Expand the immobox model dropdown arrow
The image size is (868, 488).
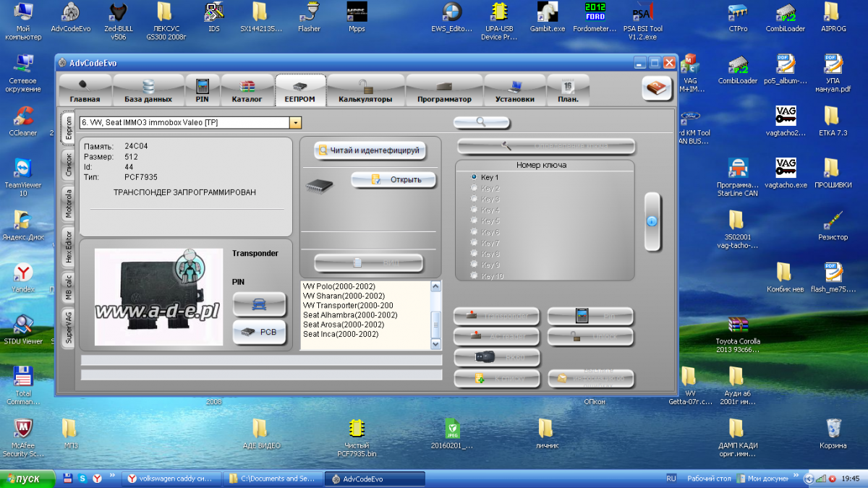tap(295, 123)
